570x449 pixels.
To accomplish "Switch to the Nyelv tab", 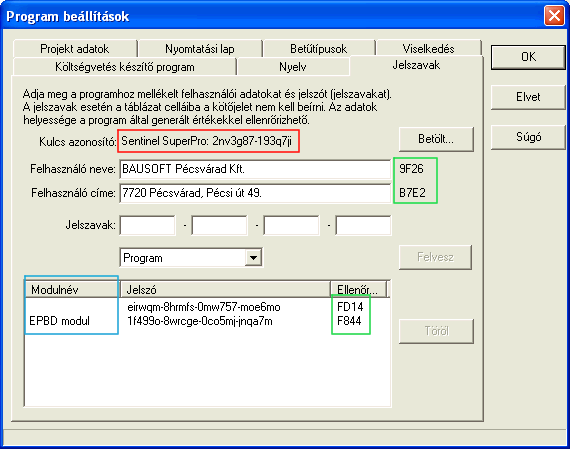I will [x=293, y=67].
